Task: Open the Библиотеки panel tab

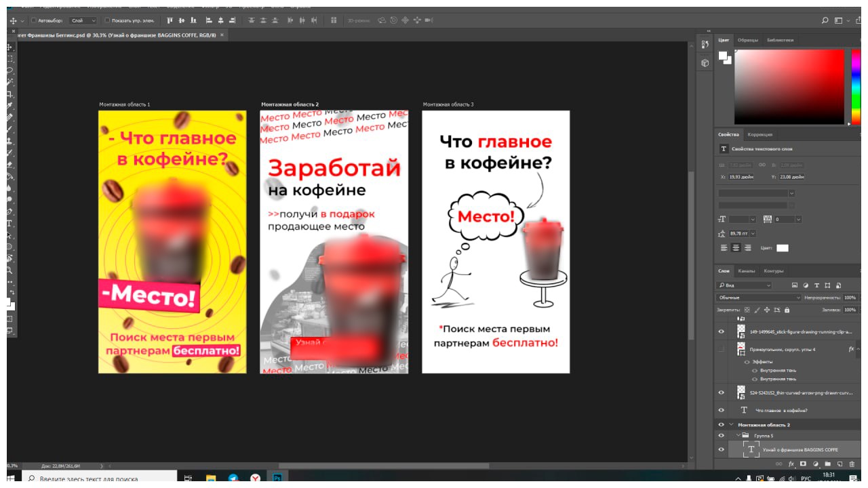Action: click(x=780, y=40)
